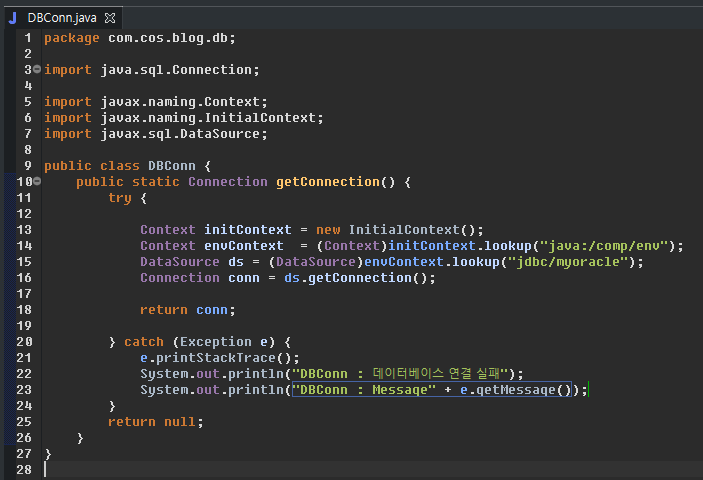
Task: Collapse the getConnection method fold on line 10
Action: (x=37, y=181)
